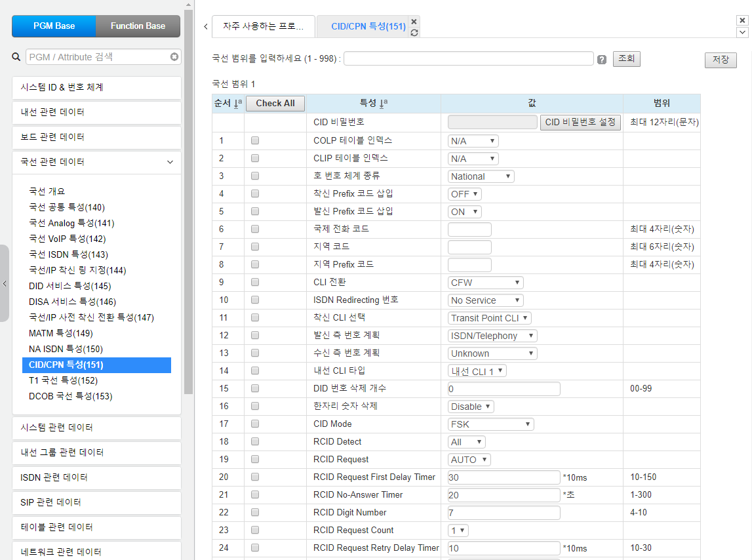The width and height of the screenshot is (752, 560).
Task: Close all tabs X at top right
Action: pos(742,20)
